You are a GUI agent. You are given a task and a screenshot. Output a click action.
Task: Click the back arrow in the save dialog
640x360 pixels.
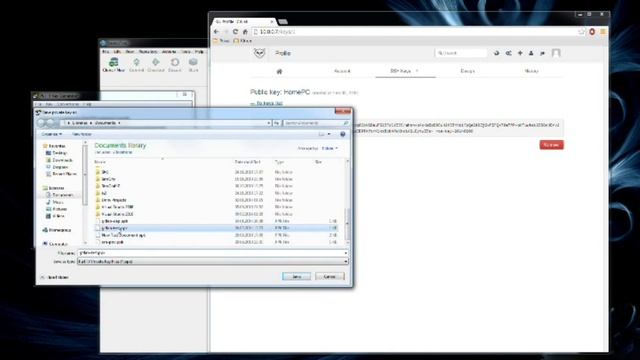(41, 122)
